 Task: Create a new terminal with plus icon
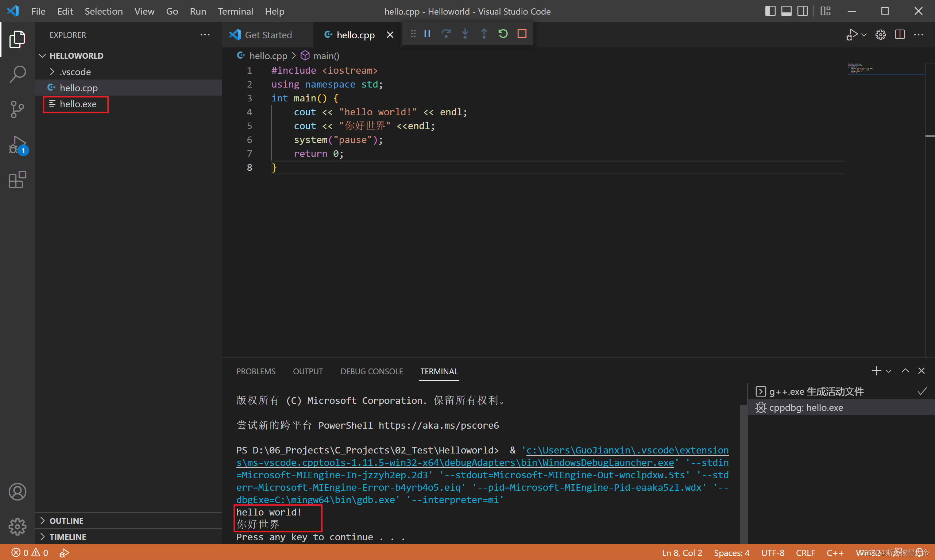click(876, 371)
